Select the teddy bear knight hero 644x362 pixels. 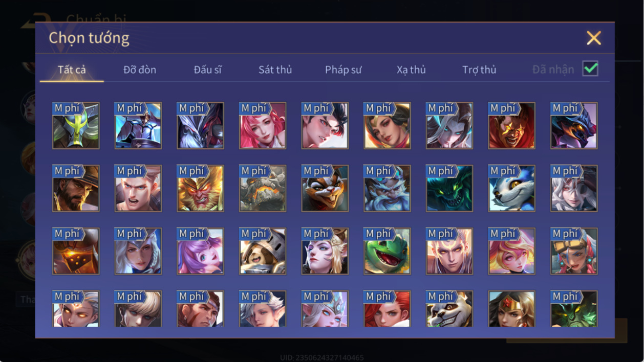tap(263, 251)
